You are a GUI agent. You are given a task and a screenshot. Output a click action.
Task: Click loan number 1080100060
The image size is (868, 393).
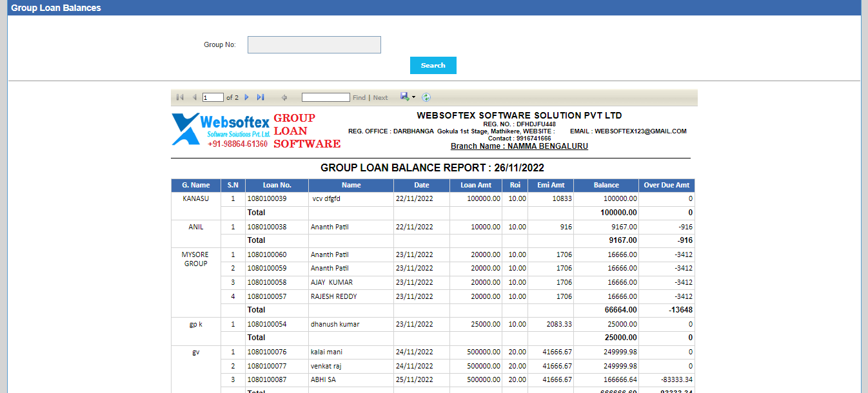tap(267, 254)
